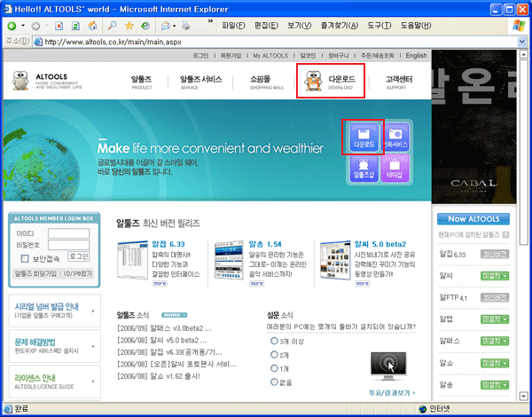This screenshot has height=417, width=532.
Task: Click into the 비밀번호 input field
Action: [x=68, y=245]
